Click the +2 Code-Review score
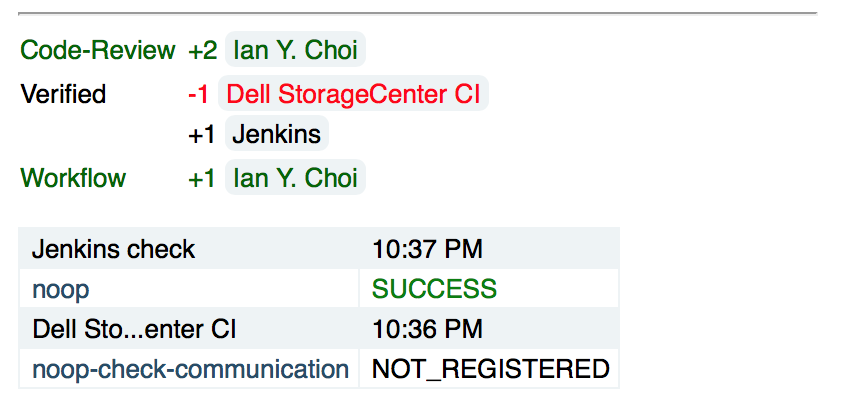 pos(202,49)
